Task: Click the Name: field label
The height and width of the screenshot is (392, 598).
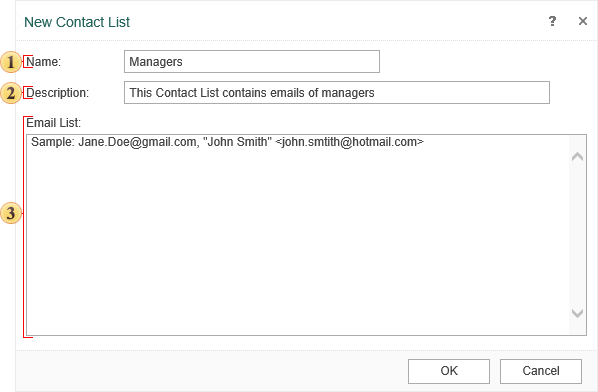Action: (43, 62)
